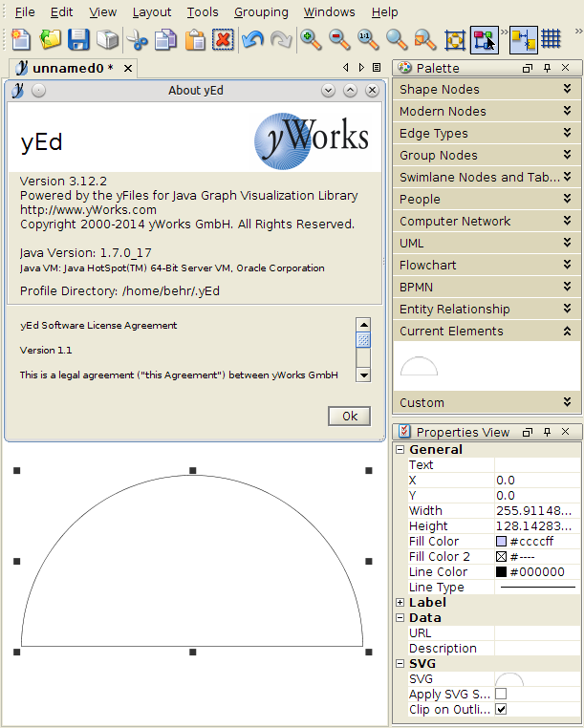
Task: Expand the Group Nodes palette section
Action: coord(487,155)
